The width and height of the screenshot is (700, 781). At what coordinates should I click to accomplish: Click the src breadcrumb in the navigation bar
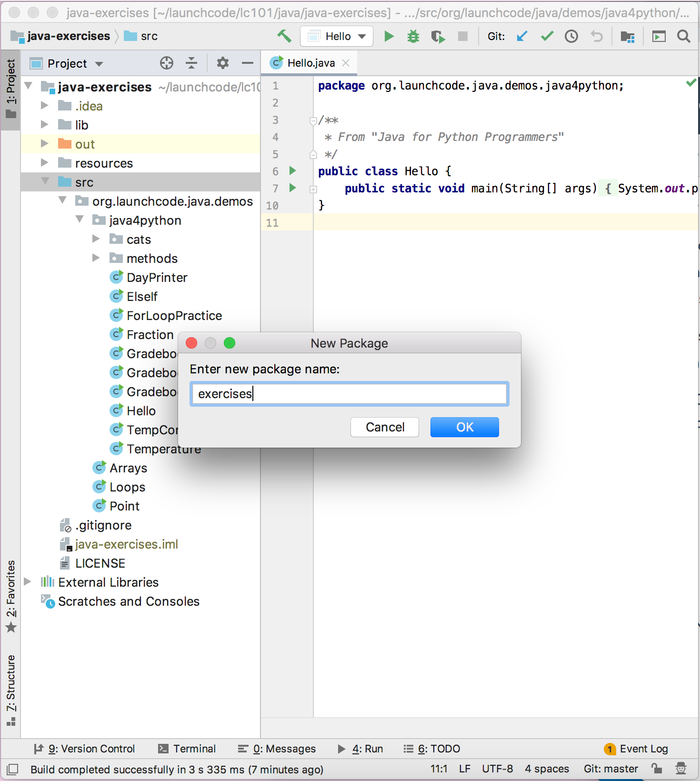[141, 36]
